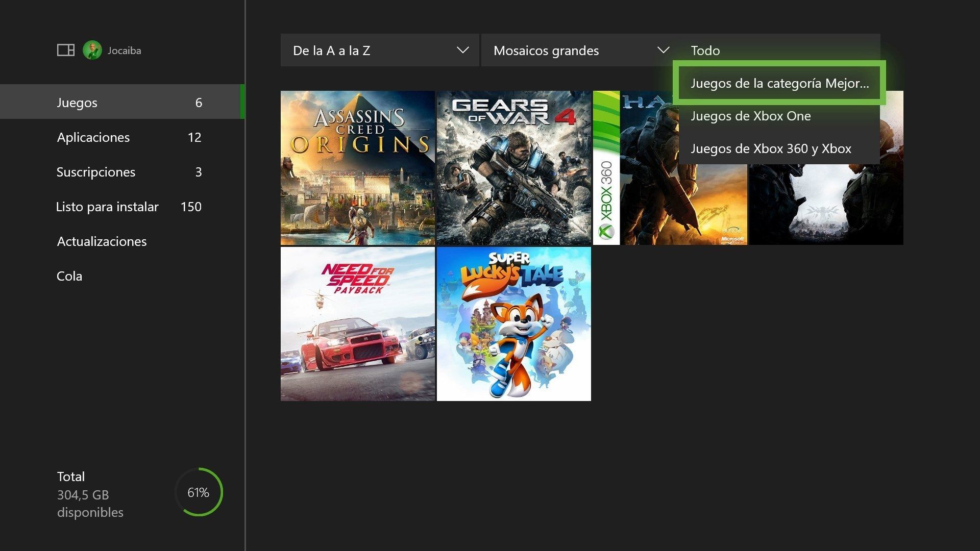Click the 61% storage usage ring
Image resolution: width=980 pixels, height=551 pixels.
pyautogui.click(x=199, y=492)
